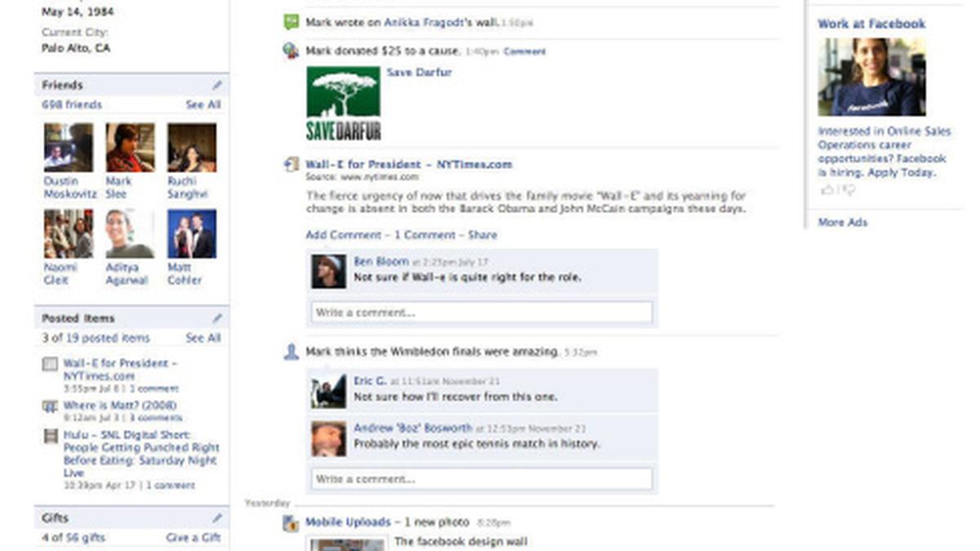Viewport: 980px width, 551px height.
Task: Click the posted link icon beside Wall-E story
Action: (x=291, y=165)
